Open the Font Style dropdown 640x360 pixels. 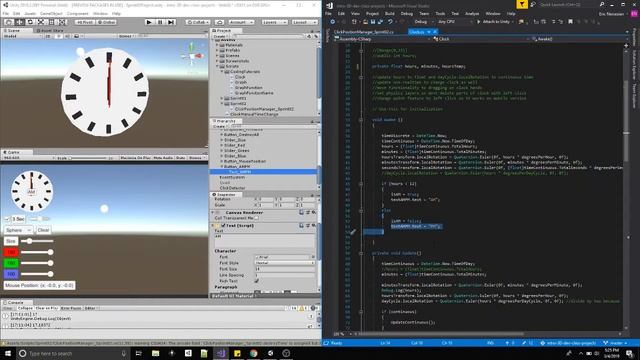[285, 263]
